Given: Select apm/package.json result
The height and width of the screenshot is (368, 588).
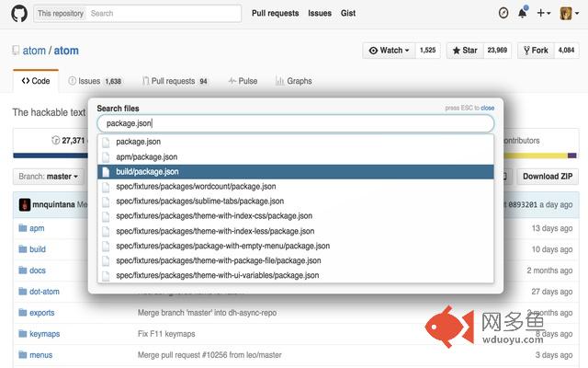Looking at the screenshot, I should [296, 157].
